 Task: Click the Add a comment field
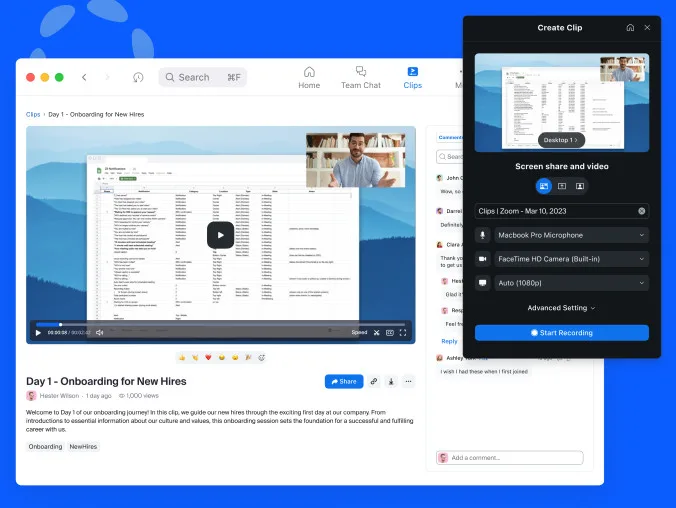510,458
